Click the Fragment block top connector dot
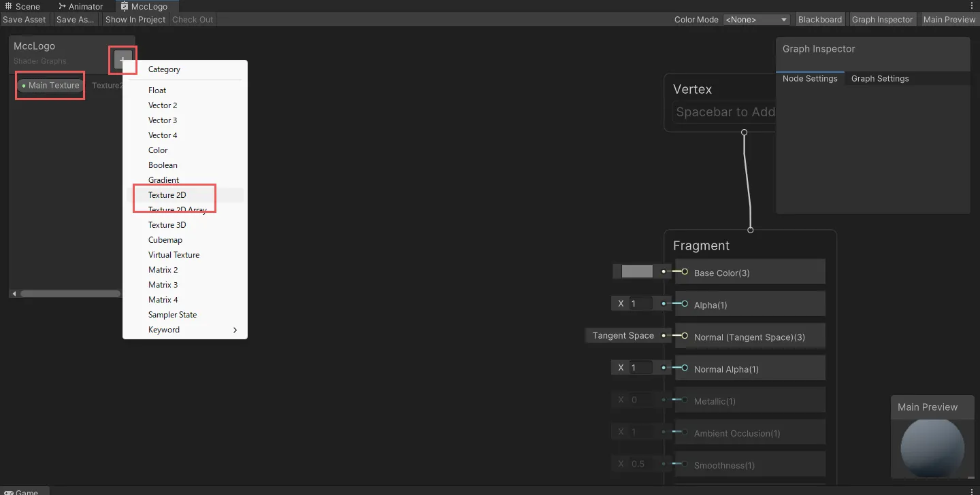The height and width of the screenshot is (495, 980). (751, 230)
